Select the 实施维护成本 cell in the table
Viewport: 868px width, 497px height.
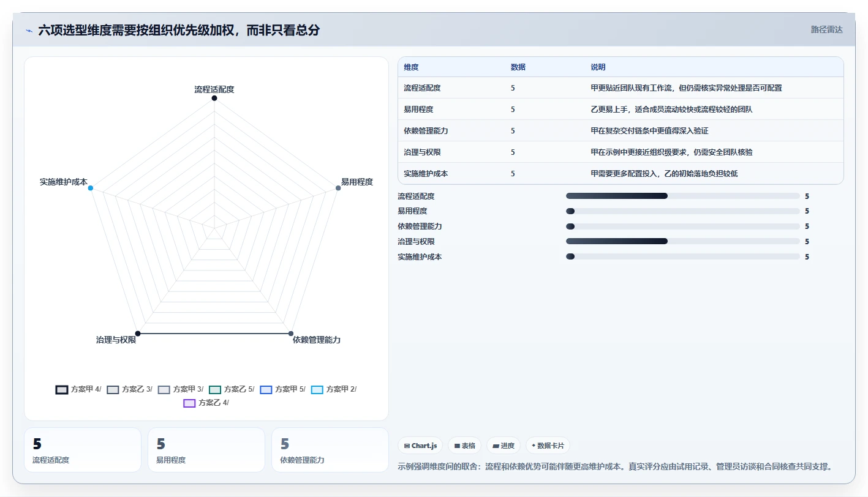[426, 174]
